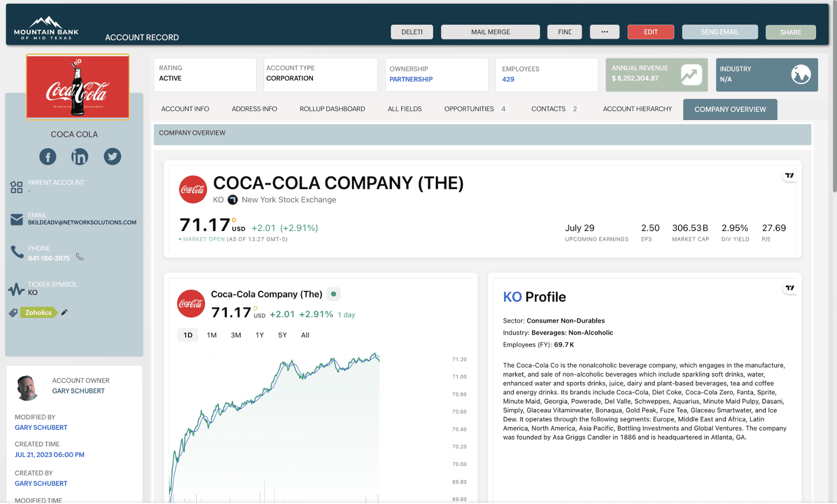837x504 pixels.
Task: Click the email envelope icon
Action: tap(17, 219)
